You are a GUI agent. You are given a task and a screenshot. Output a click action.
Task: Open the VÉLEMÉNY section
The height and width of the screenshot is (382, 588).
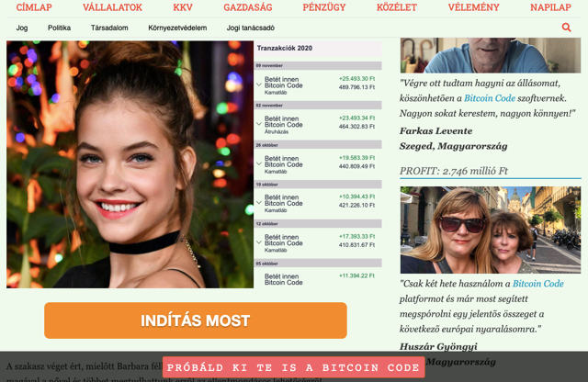coord(474,7)
